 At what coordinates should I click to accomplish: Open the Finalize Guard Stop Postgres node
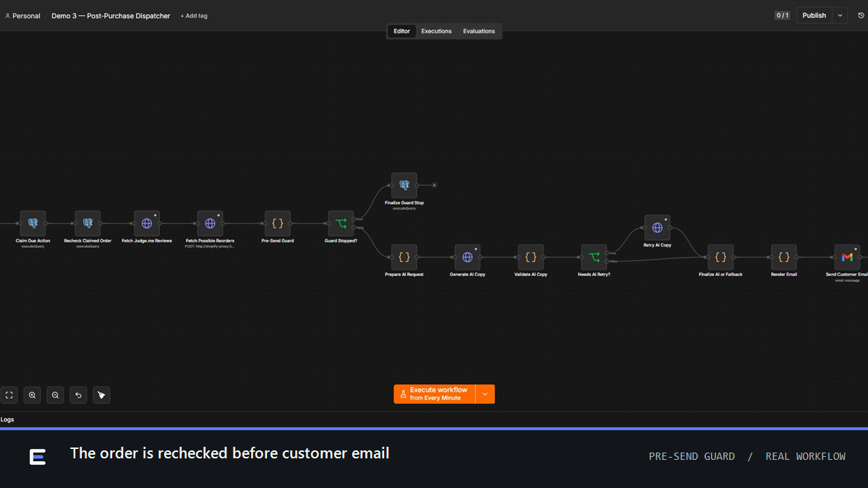(404, 185)
